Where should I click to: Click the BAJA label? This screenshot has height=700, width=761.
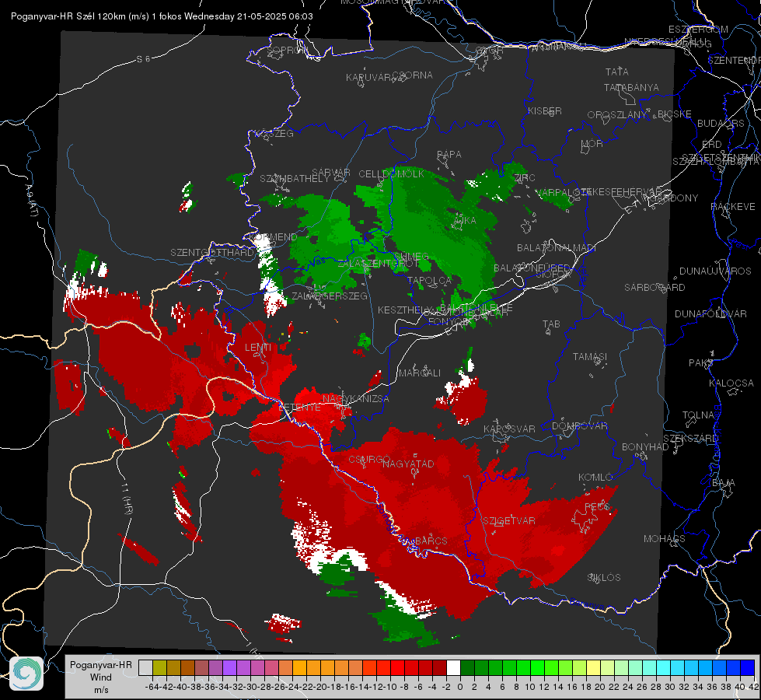point(724,483)
